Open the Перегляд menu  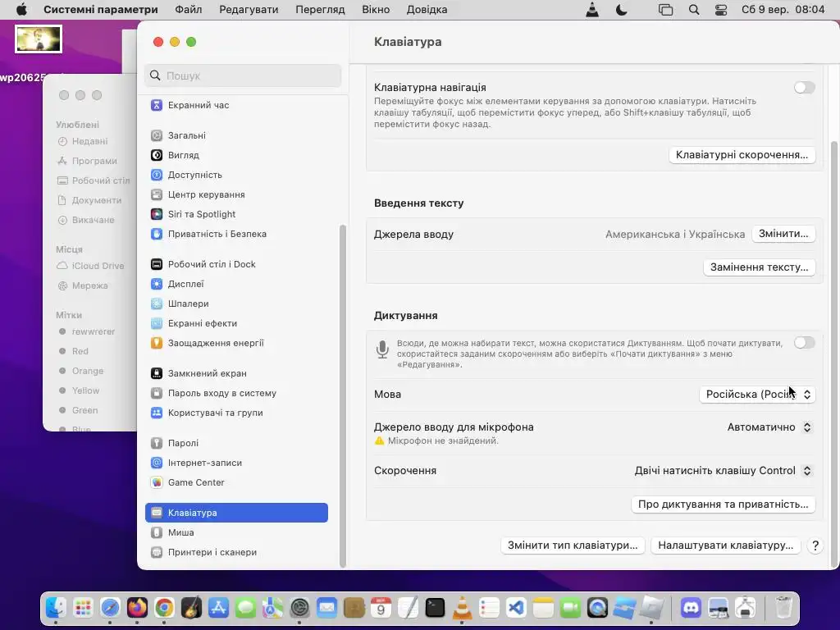coord(320,10)
